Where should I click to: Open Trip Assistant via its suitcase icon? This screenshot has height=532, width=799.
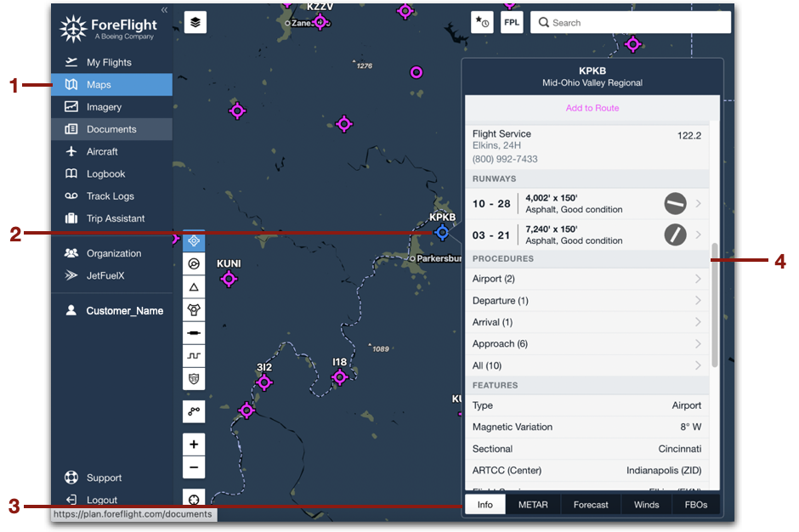(71, 218)
